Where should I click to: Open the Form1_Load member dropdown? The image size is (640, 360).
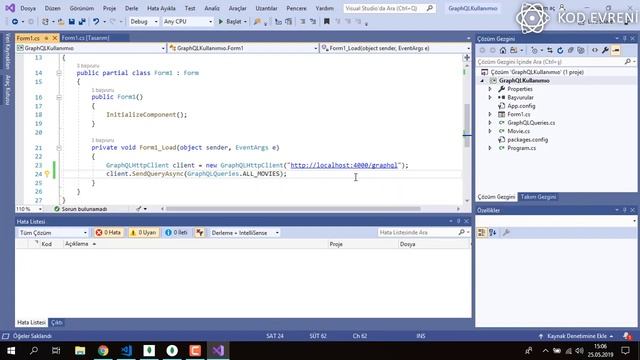(x=396, y=48)
